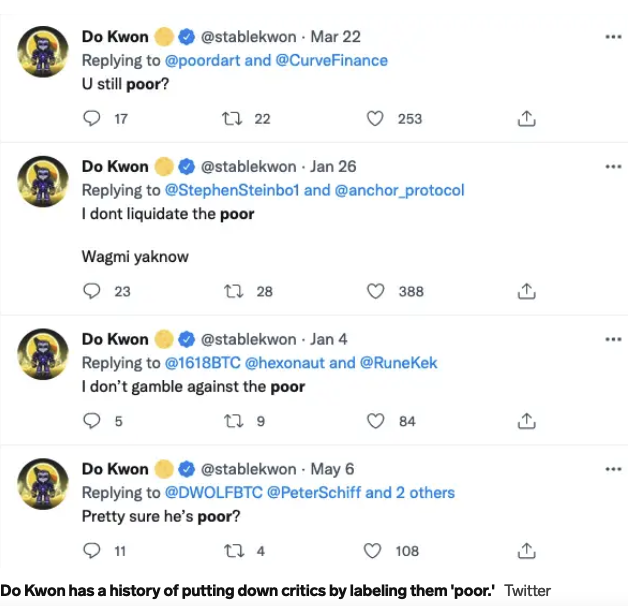Open the @anchor_protocol mention link
Image resolution: width=628 pixels, height=606 pixels.
pos(399,190)
